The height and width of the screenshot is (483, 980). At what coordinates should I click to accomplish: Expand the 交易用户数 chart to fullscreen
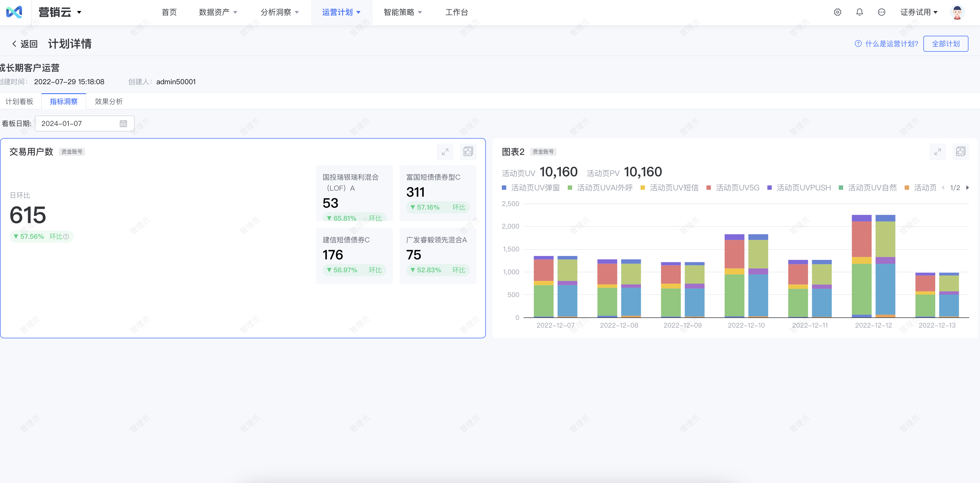pos(445,152)
